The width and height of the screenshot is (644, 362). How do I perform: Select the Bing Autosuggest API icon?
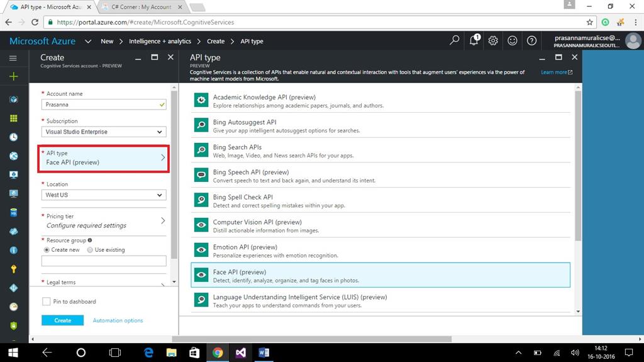[x=201, y=125]
